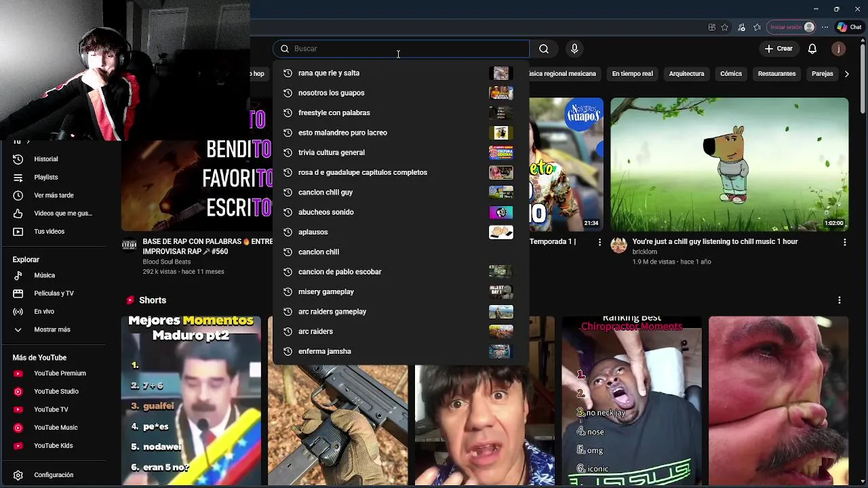Open browser favorites list icon

click(x=757, y=27)
